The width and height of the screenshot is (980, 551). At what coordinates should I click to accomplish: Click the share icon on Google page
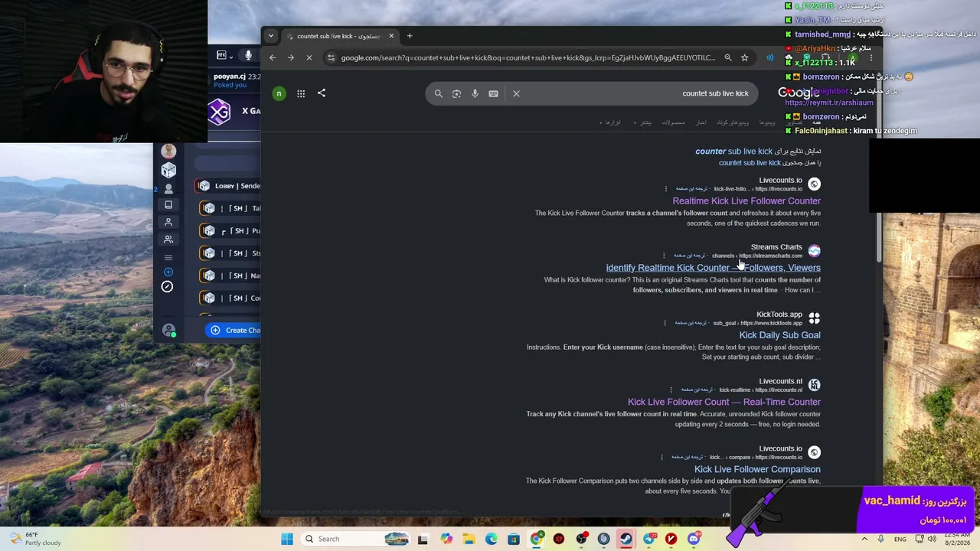[322, 93]
